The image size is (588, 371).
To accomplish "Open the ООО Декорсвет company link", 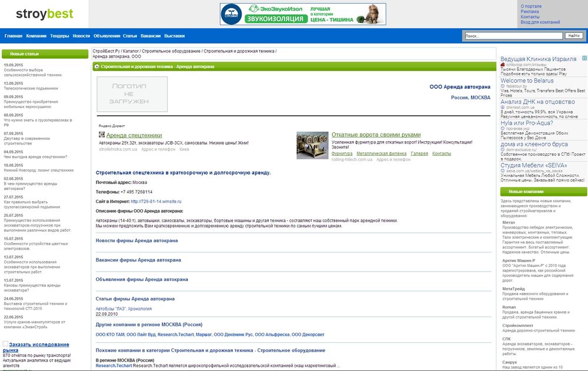I will [x=308, y=335].
